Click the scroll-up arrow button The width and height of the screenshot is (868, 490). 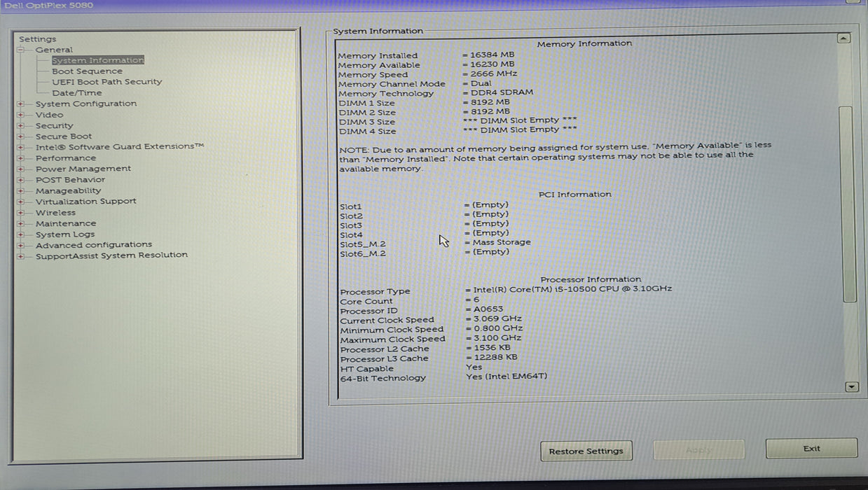(x=844, y=39)
